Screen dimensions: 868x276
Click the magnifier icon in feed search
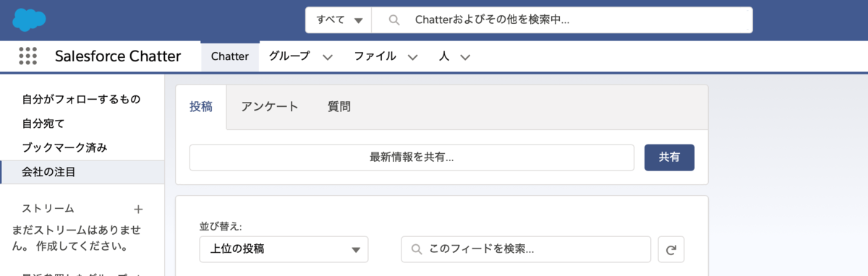tap(417, 249)
